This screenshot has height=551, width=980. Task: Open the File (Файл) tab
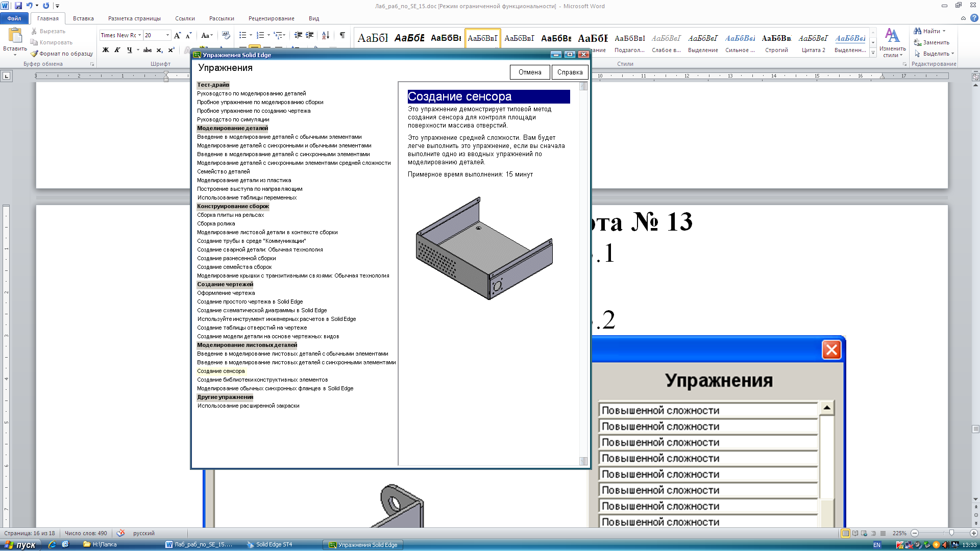[x=14, y=18]
